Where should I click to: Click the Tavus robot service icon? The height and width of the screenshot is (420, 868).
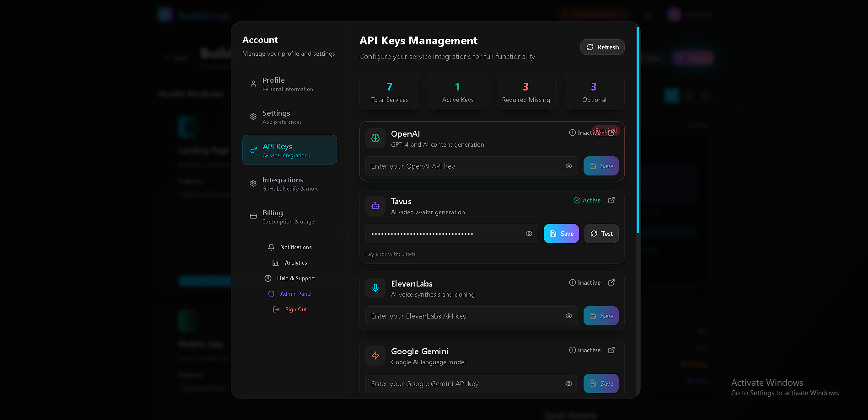coord(375,206)
